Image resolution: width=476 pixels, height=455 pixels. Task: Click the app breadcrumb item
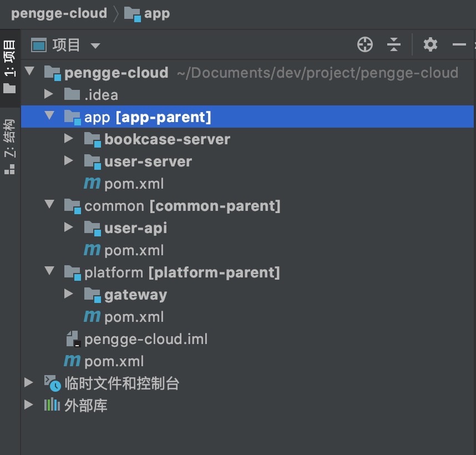pos(156,14)
